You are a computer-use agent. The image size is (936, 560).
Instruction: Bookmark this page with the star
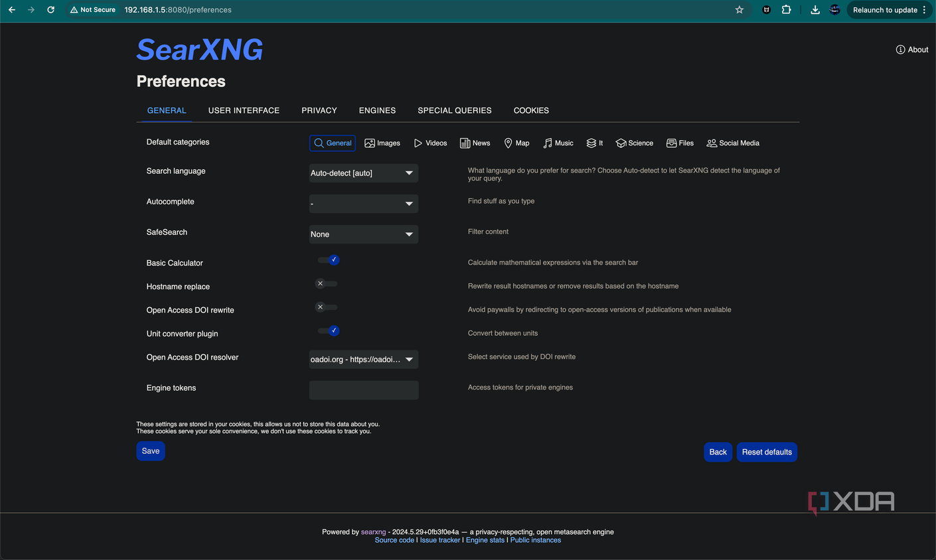pyautogui.click(x=740, y=10)
